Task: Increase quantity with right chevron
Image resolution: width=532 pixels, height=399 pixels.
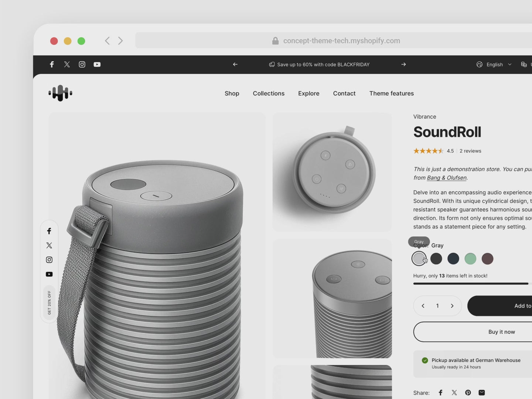Action: (452, 306)
